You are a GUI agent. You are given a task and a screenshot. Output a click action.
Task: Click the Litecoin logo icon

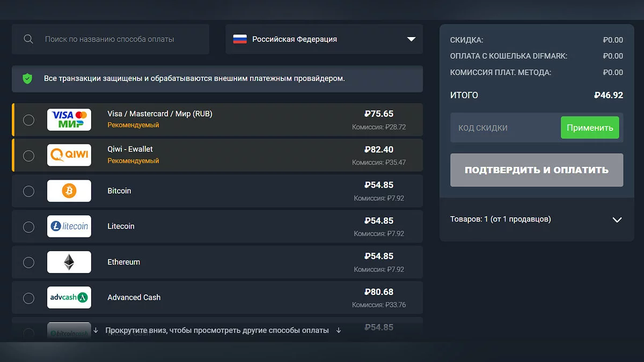click(69, 226)
